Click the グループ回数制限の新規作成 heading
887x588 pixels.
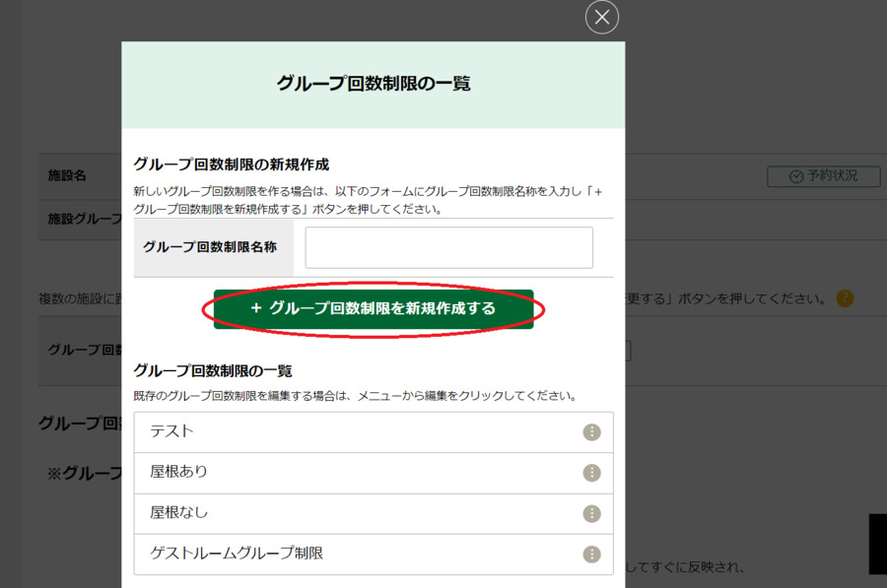point(231,163)
